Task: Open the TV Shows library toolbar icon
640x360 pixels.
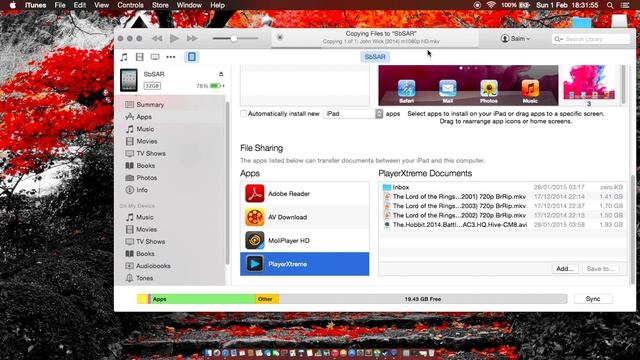Action: 155,57
